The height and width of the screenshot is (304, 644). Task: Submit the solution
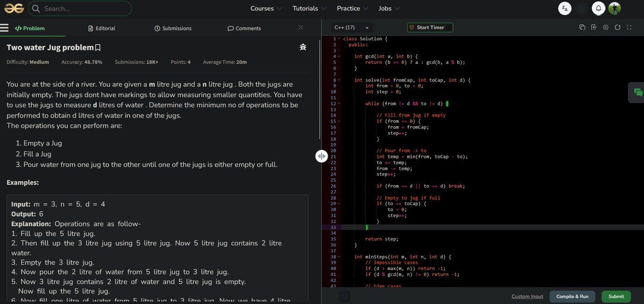coord(616,296)
